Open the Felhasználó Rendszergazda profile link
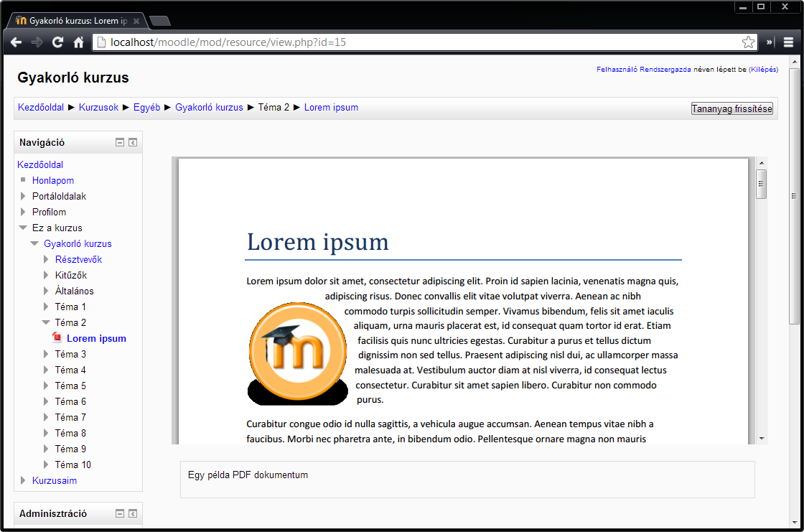Image resolution: width=804 pixels, height=532 pixels. [x=643, y=69]
